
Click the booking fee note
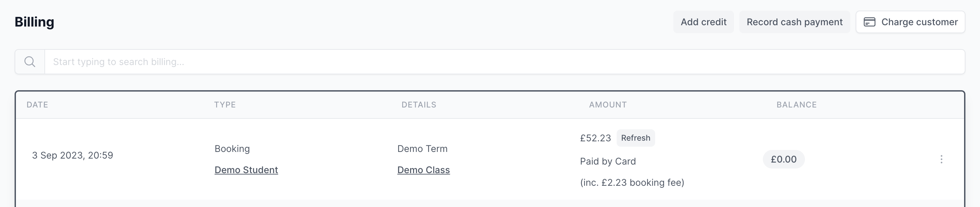(632, 183)
